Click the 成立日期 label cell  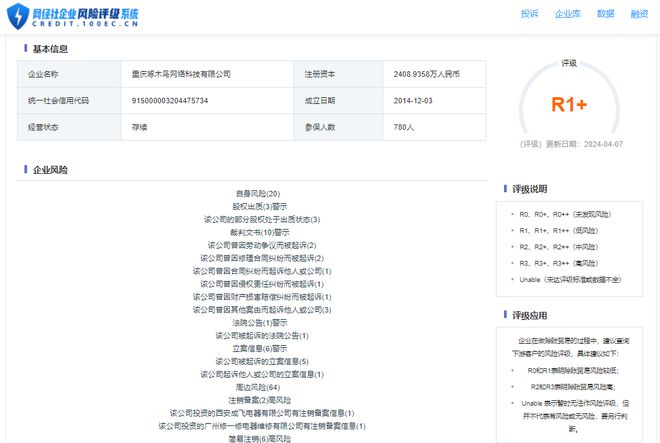click(x=338, y=101)
